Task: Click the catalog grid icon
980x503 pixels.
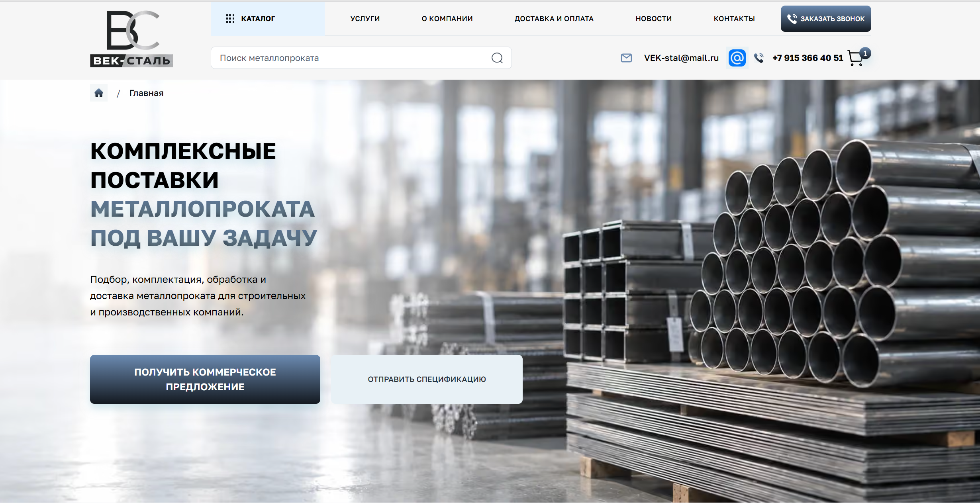Action: coord(230,19)
